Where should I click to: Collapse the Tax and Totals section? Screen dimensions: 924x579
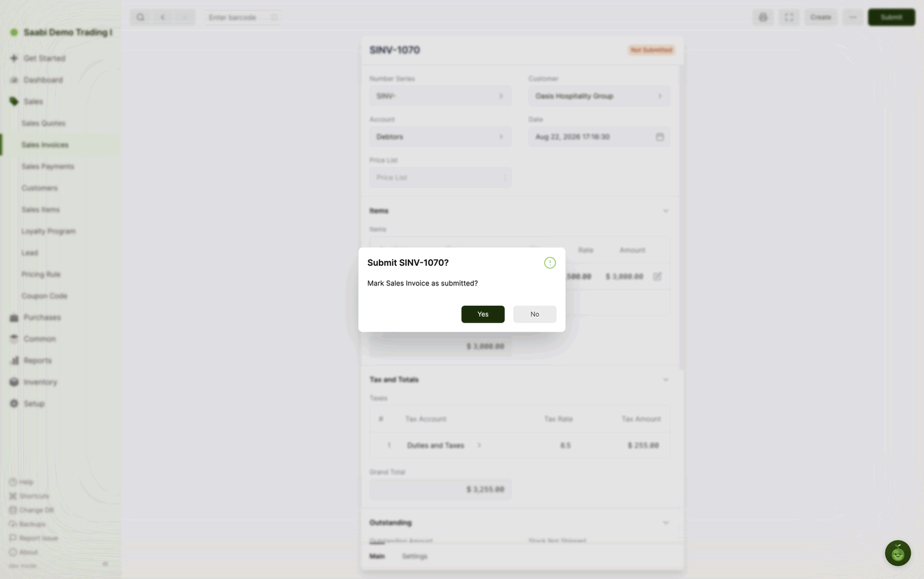pyautogui.click(x=665, y=380)
